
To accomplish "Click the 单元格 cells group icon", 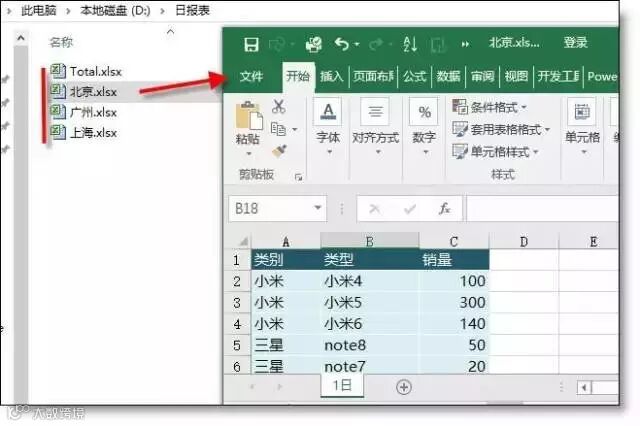I will coord(582,111).
